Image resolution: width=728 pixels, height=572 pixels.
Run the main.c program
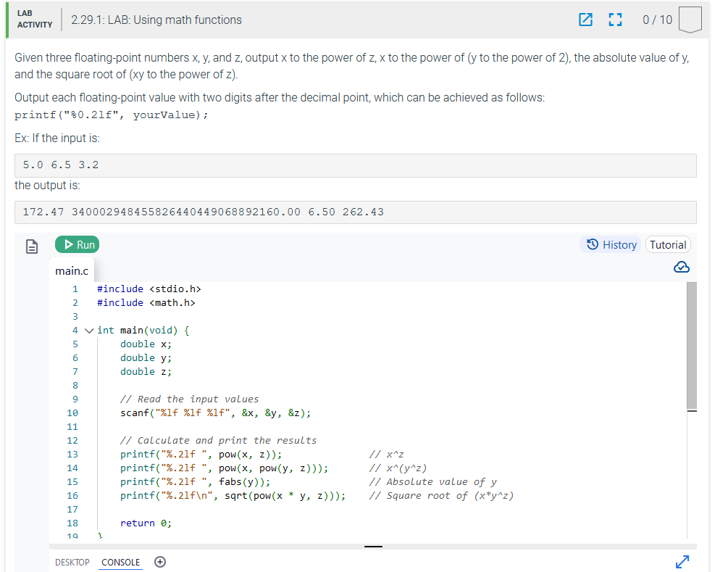pyautogui.click(x=77, y=245)
